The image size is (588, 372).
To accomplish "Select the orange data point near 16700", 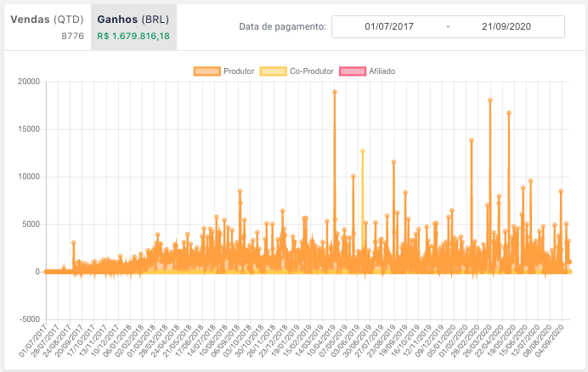I will pyautogui.click(x=509, y=113).
